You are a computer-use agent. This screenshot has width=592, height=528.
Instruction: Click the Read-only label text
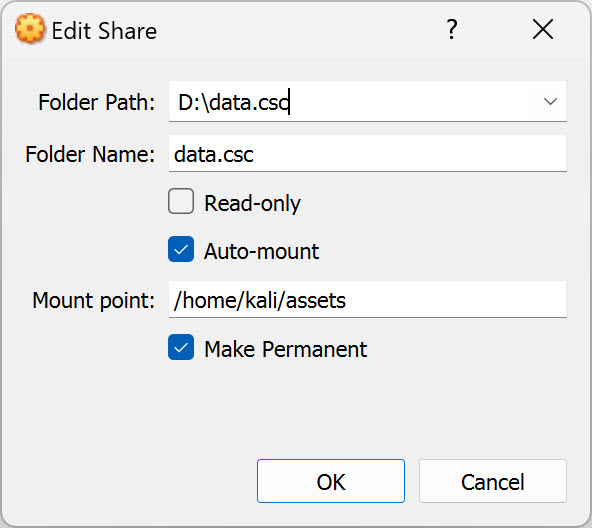point(252,204)
